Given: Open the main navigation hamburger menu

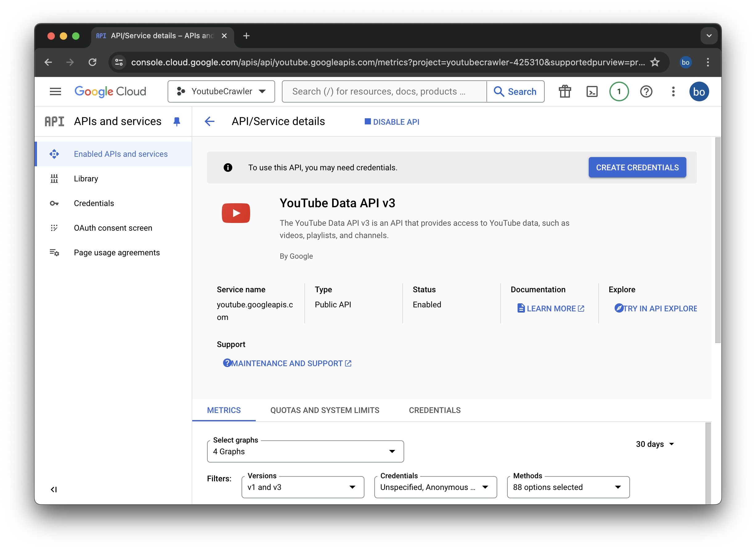Looking at the screenshot, I should [55, 91].
